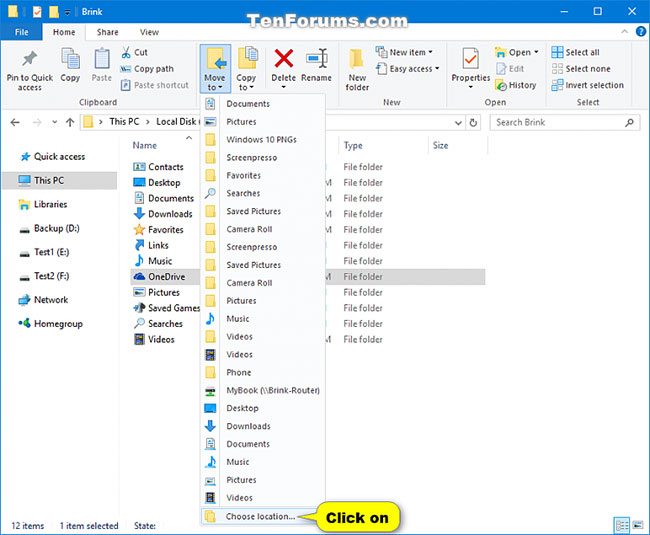This screenshot has height=535, width=650.
Task: Click the OneDrive cloud icon in file list
Action: pos(139,276)
